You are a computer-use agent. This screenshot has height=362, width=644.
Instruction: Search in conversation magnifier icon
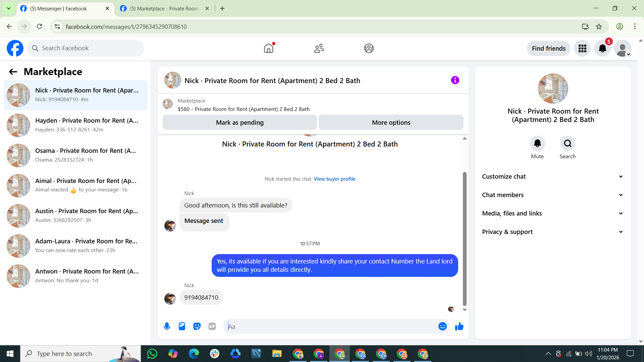pyautogui.click(x=568, y=143)
